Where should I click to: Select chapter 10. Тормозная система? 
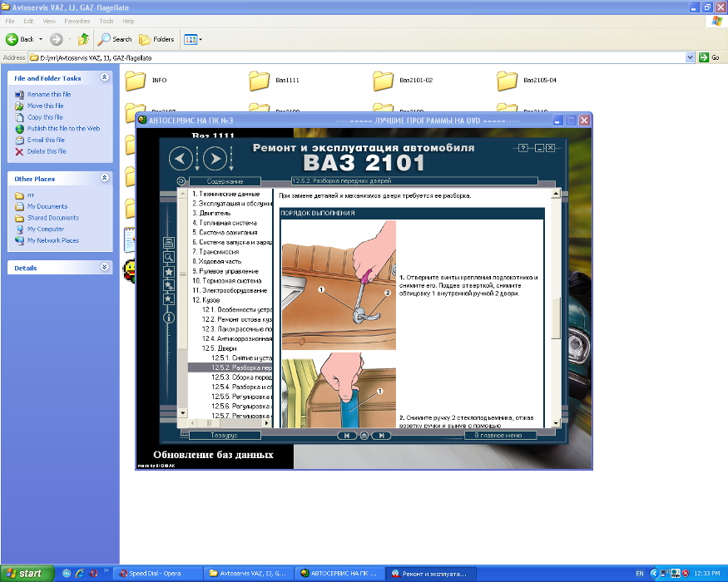coord(227,281)
